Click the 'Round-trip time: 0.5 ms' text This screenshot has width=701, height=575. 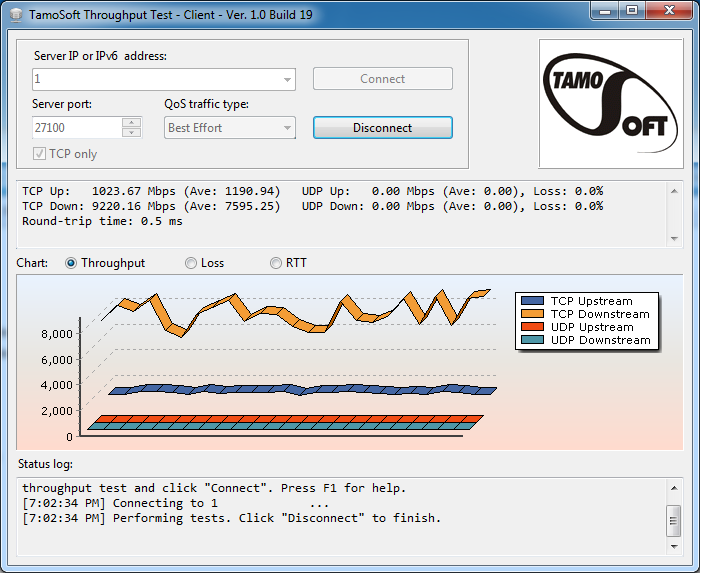102,221
